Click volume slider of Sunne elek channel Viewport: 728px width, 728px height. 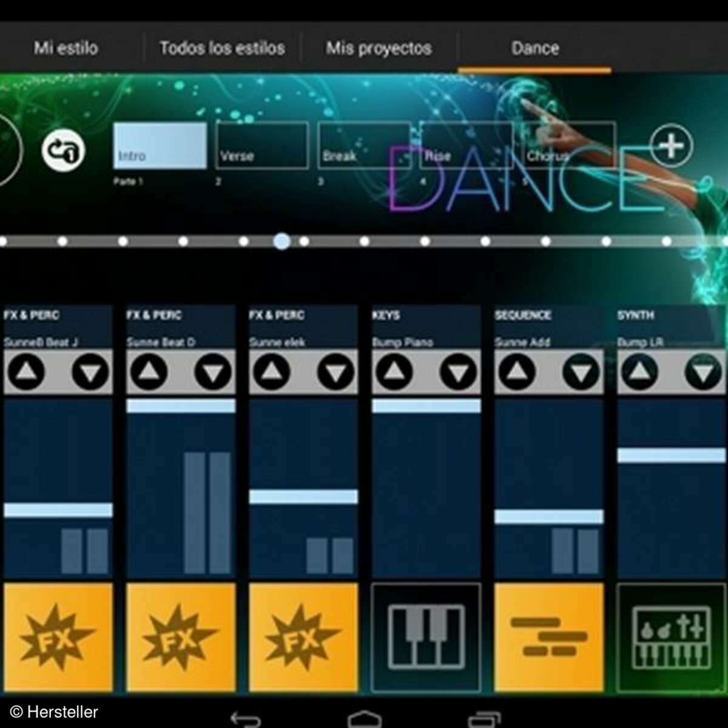(x=303, y=497)
